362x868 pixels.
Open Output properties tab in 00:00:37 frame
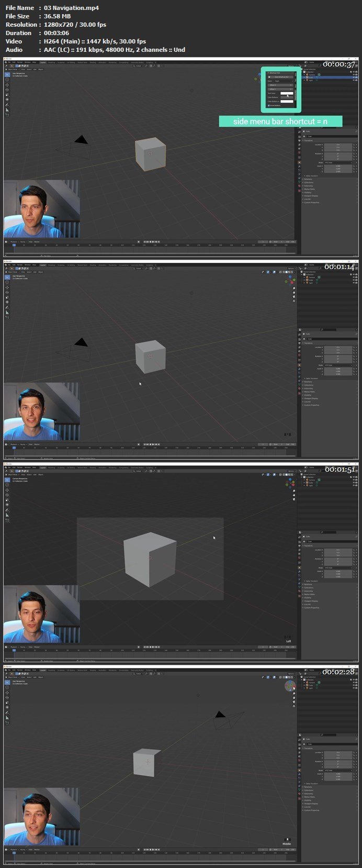(x=299, y=141)
